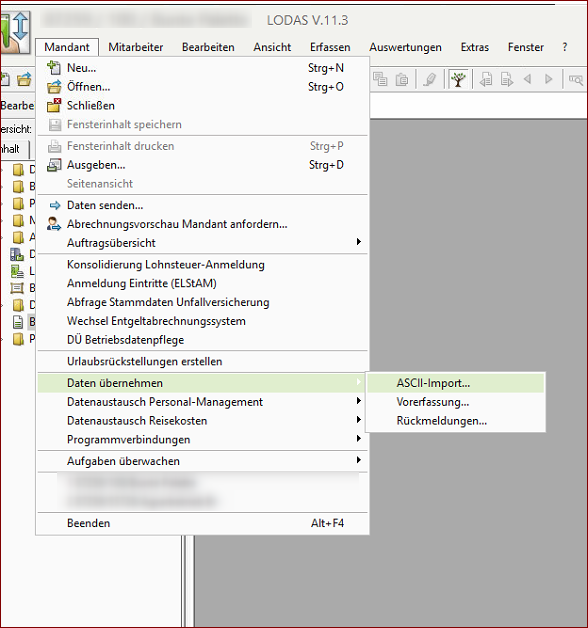Choose Schließen from the menu
The height and width of the screenshot is (628, 588).
tap(203, 106)
